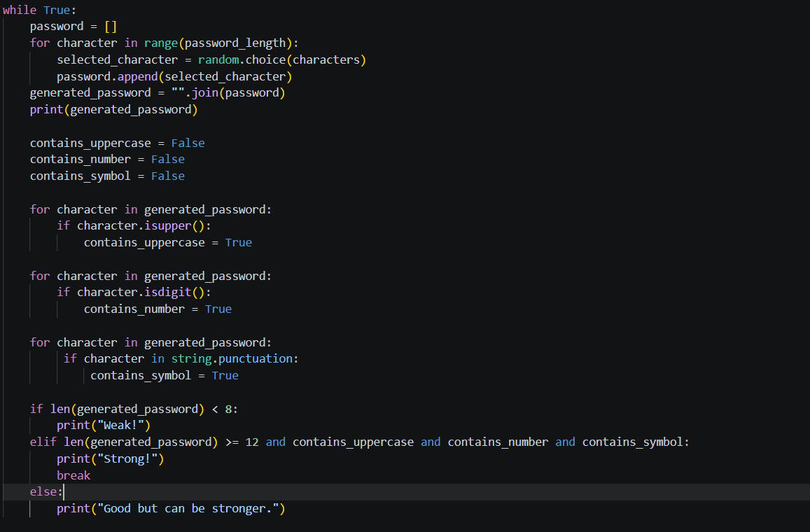
Task: Click the 'range(password_length)' loop line
Action: 164,43
